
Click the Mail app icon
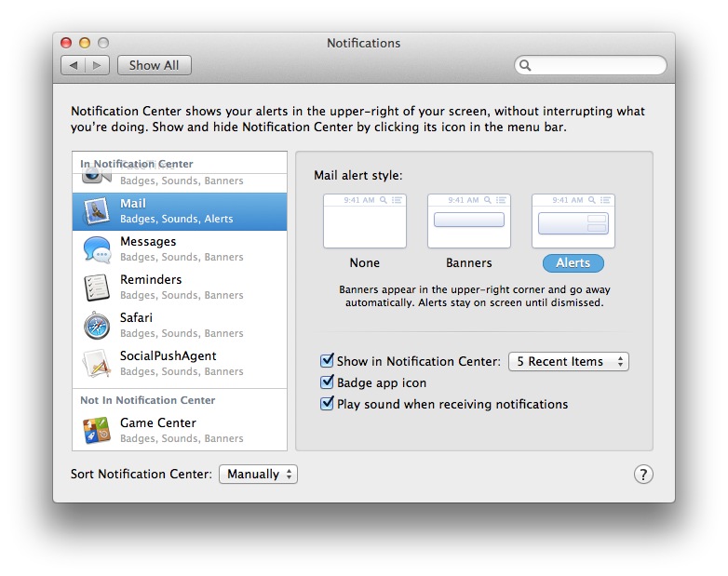(97, 211)
